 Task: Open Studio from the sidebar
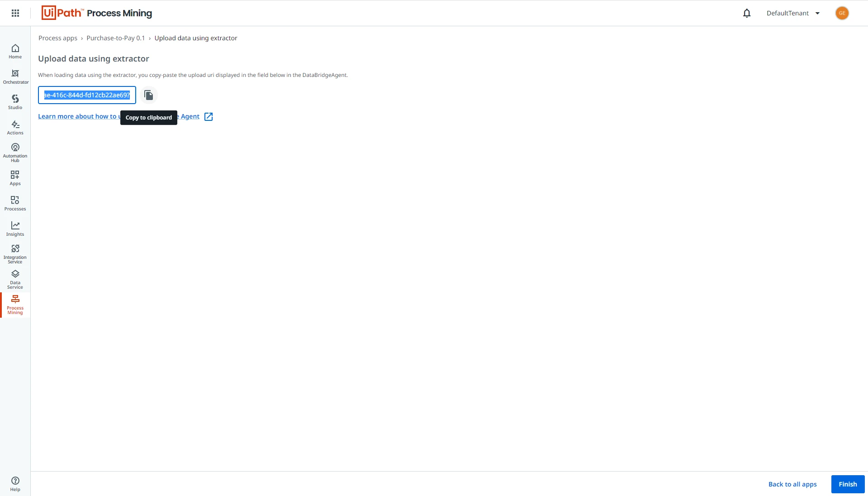pos(15,102)
